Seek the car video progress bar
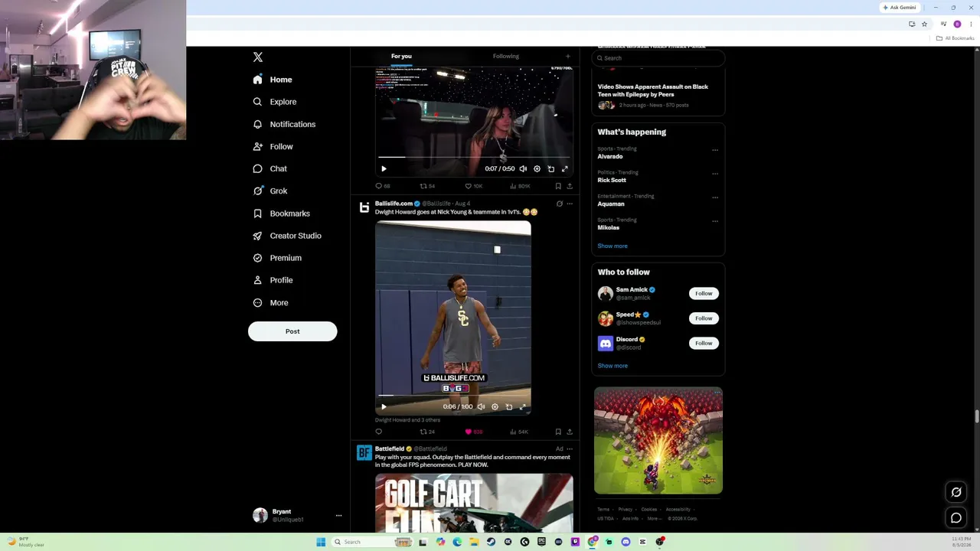This screenshot has width=980, height=551. [x=474, y=158]
